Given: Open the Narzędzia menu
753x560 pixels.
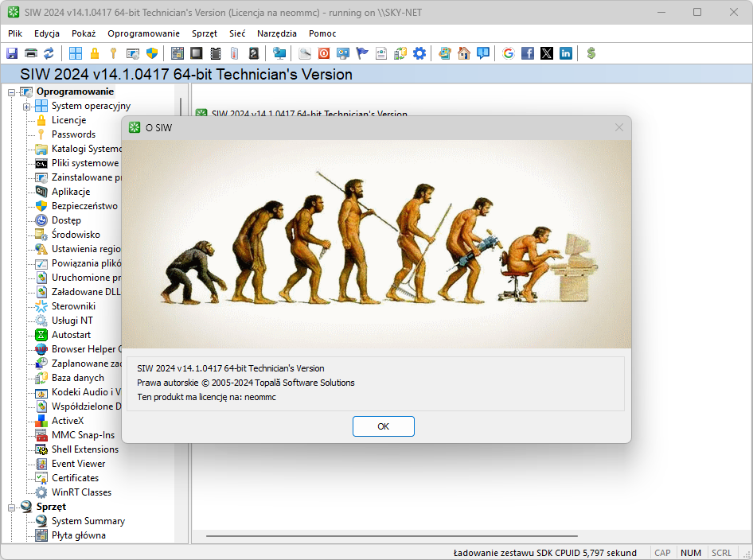Looking at the screenshot, I should click(x=277, y=33).
